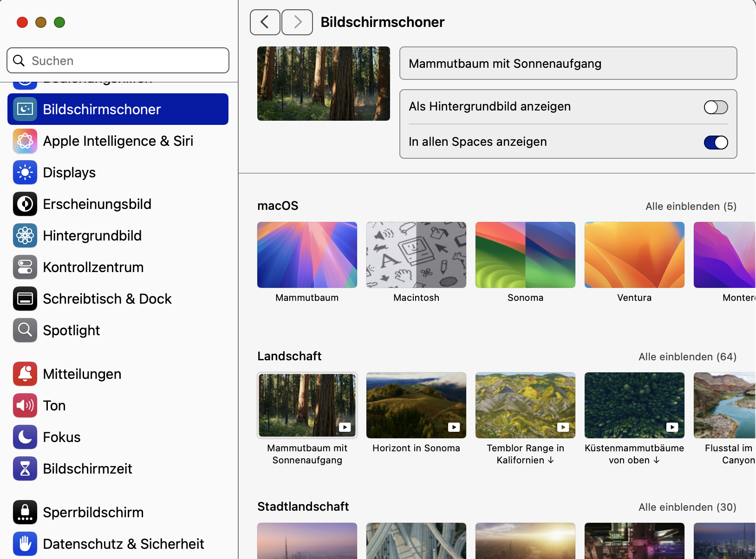
Task: Select the Erscheinungsbild sidebar icon
Action: coord(25,204)
